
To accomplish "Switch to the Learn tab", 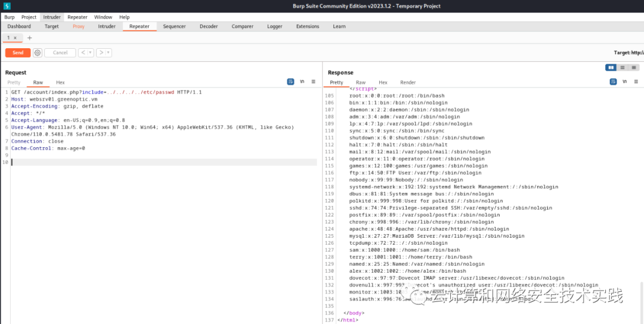I will click(339, 26).
